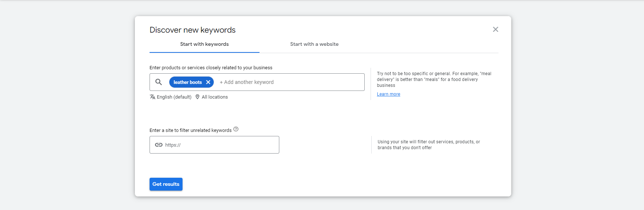Click the keyword tip text about meal delivery
This screenshot has width=644, height=210.
(434, 80)
